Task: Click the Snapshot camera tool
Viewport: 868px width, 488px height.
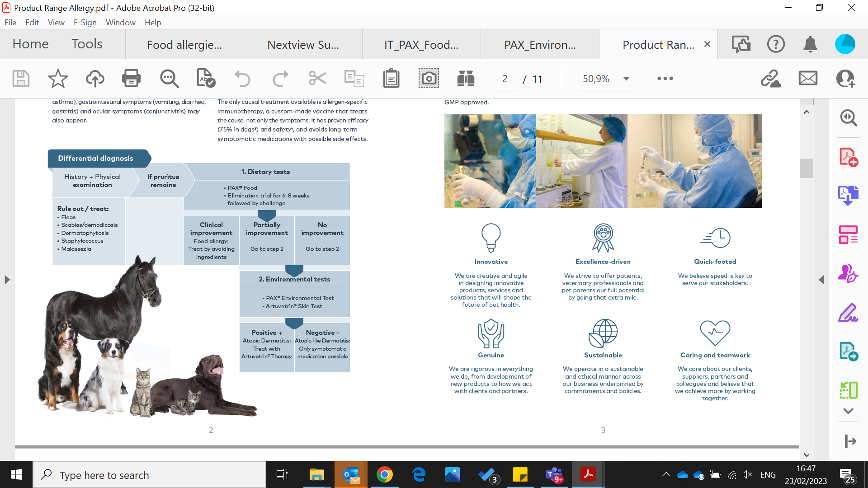Action: coord(428,79)
